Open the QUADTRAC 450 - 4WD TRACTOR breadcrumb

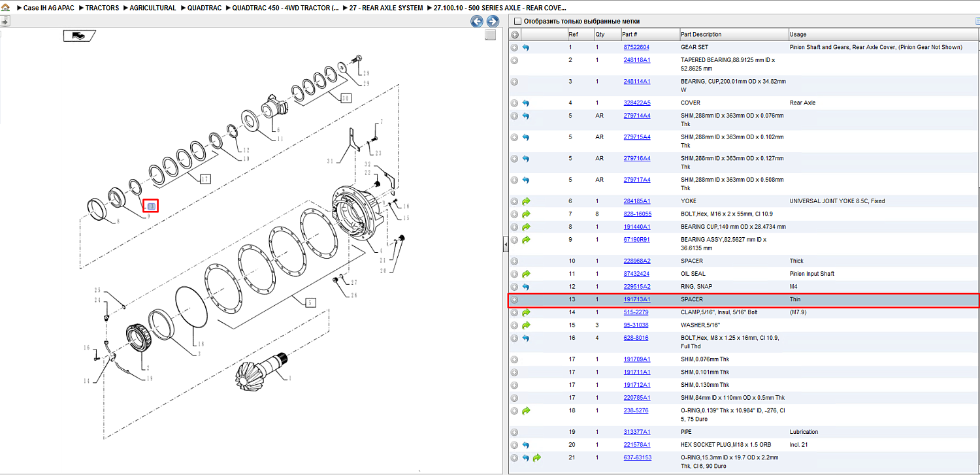click(x=286, y=8)
